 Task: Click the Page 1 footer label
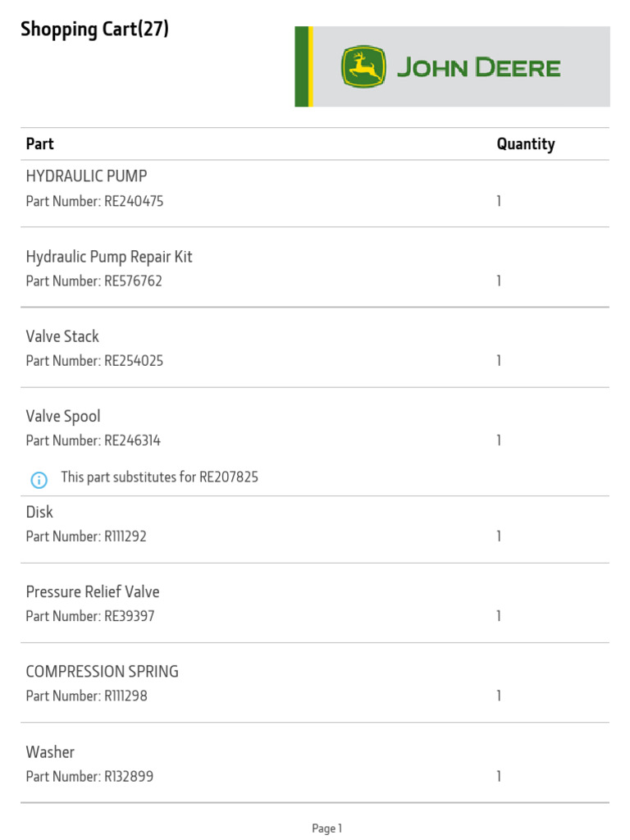(x=326, y=829)
